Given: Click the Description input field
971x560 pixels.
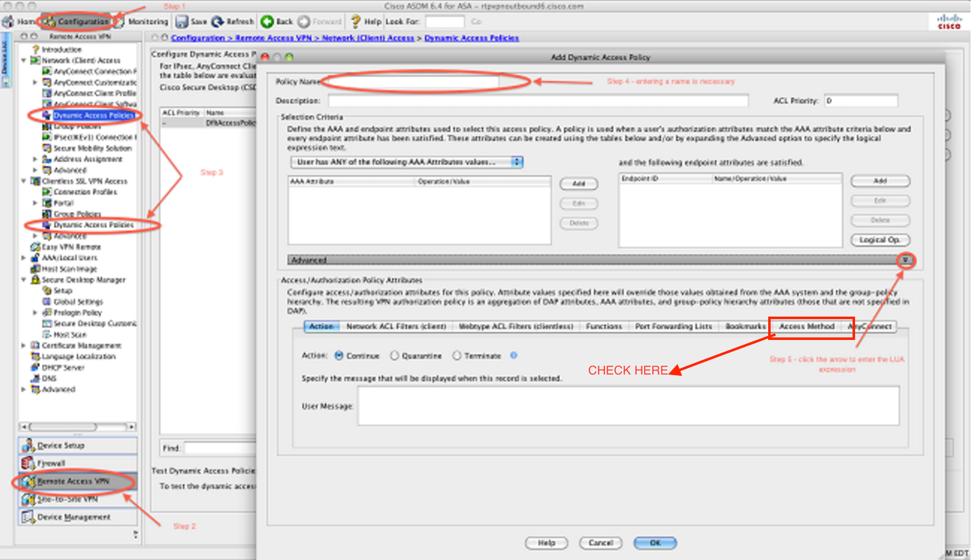Looking at the screenshot, I should (538, 101).
